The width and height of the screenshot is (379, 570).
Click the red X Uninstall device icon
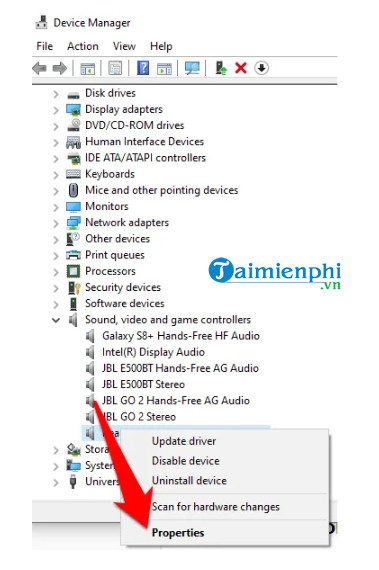click(x=241, y=68)
